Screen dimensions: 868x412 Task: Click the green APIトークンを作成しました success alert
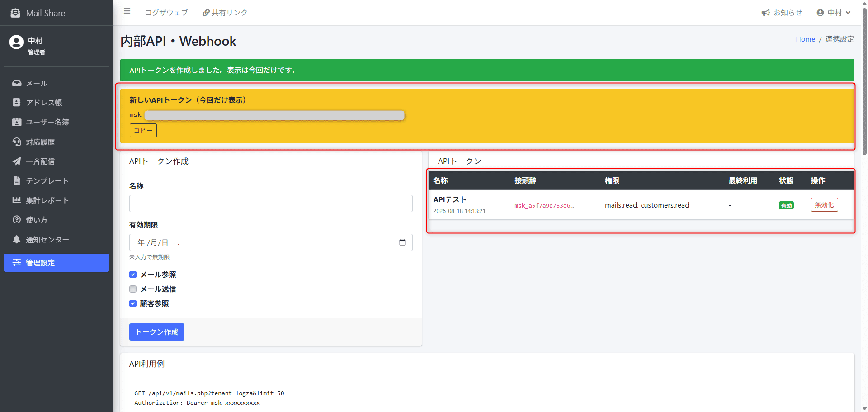[487, 70]
